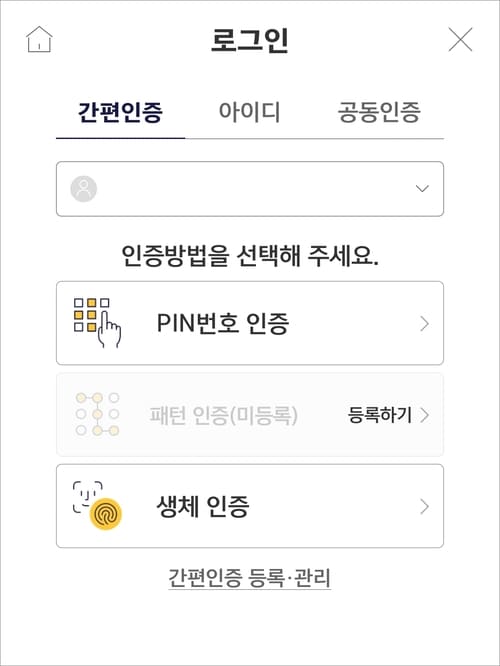Click the PIN keypad hand icon
The width and height of the screenshot is (500, 666).
[97, 323]
